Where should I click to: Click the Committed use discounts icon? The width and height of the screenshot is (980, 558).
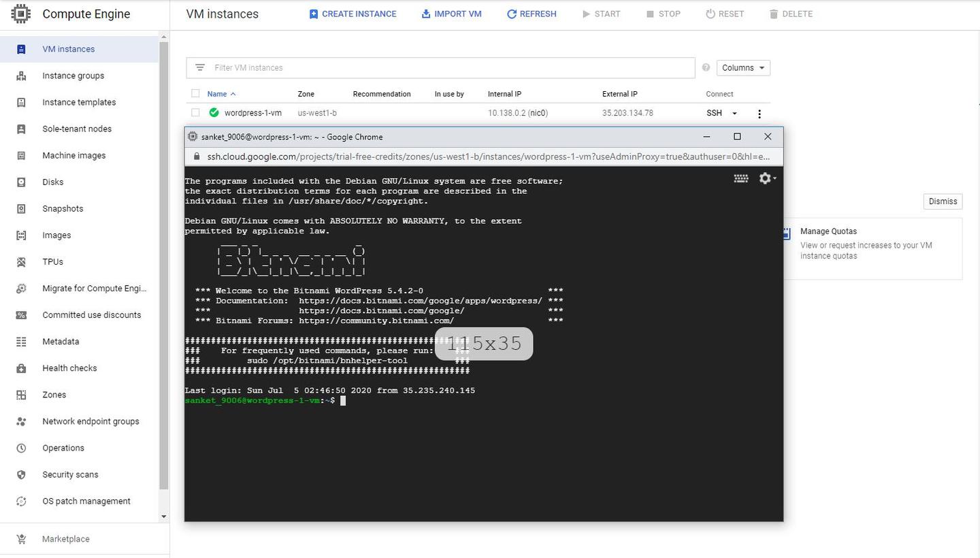pos(21,314)
